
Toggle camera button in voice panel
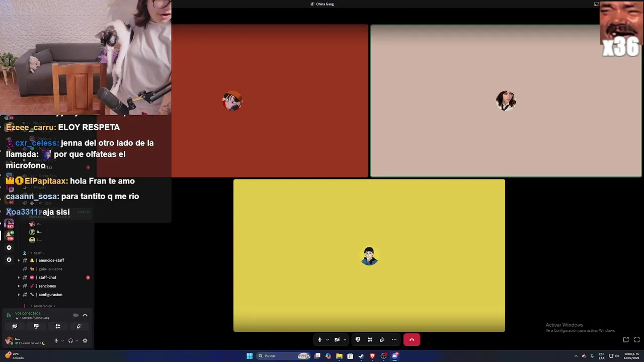(x=15, y=326)
